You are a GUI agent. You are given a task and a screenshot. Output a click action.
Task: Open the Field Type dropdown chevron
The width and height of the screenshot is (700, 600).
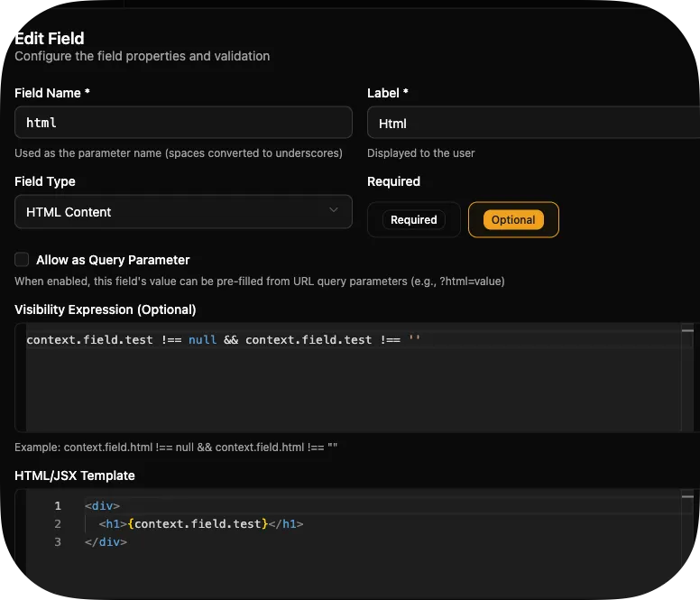[334, 210]
